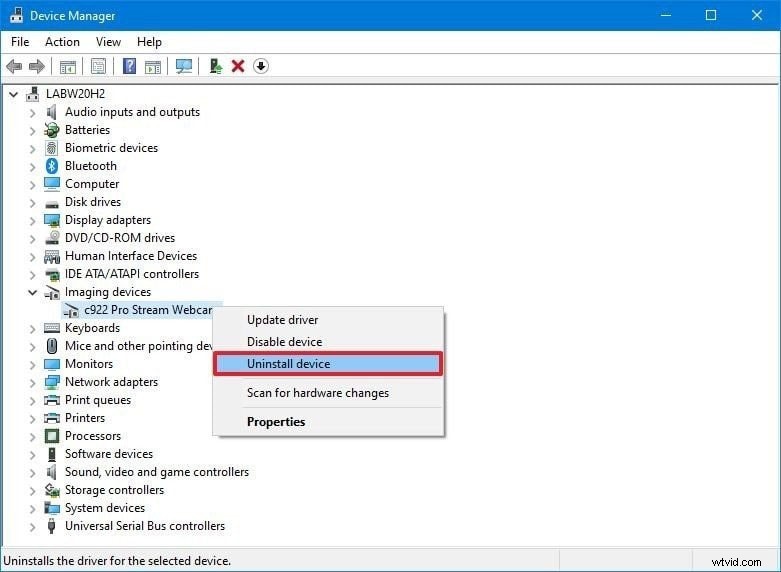Screen dimensions: 781x572
Task: Expand the Storage controllers chevron
Action: click(33, 490)
